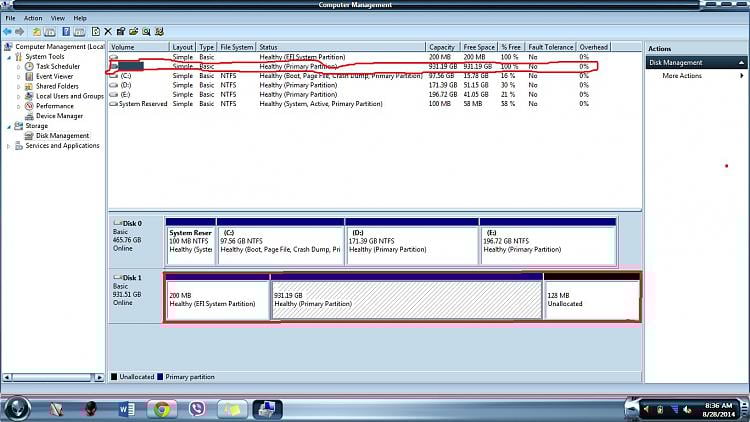The image size is (750, 422).
Task: Expand the Services and Applications node
Action: point(9,146)
